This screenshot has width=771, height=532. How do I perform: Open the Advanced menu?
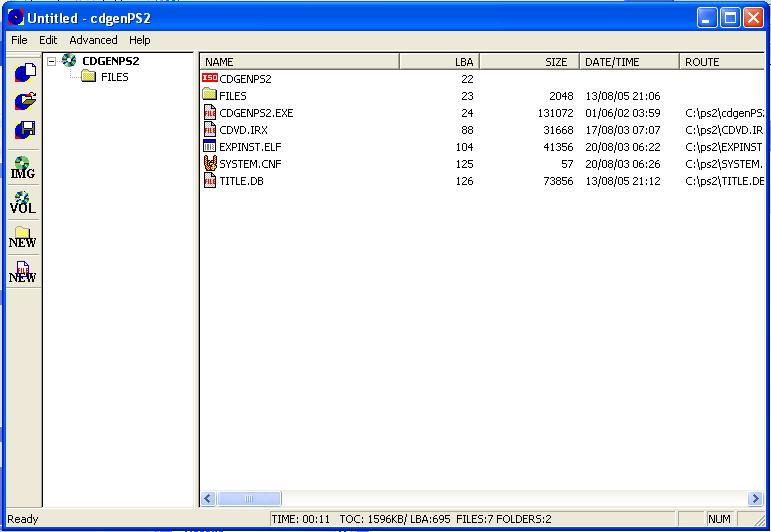point(93,40)
